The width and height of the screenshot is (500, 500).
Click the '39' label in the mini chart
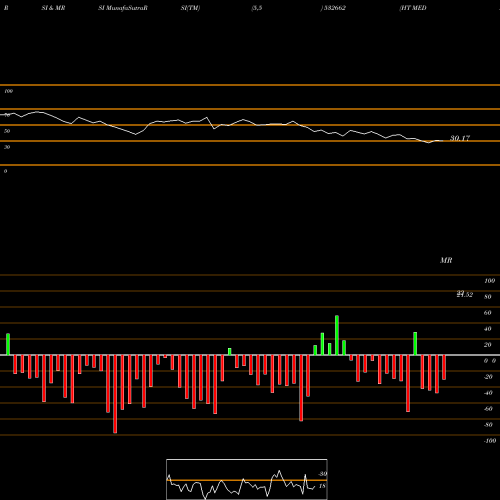(x=322, y=474)
